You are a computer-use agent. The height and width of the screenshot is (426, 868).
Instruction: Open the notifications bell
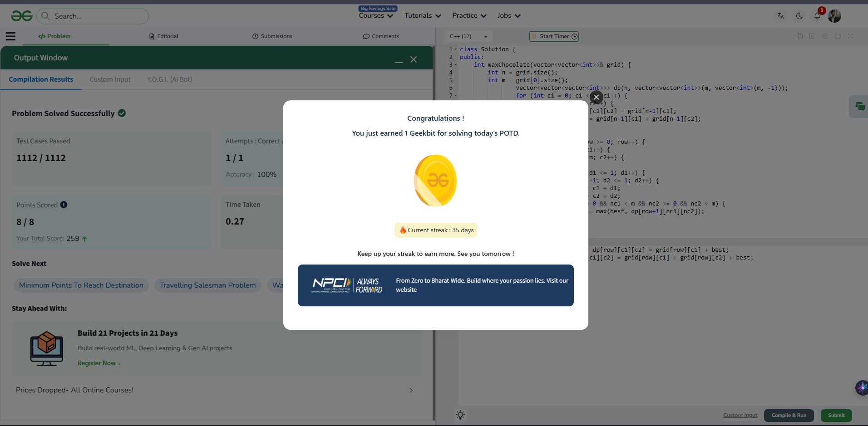[x=817, y=16]
